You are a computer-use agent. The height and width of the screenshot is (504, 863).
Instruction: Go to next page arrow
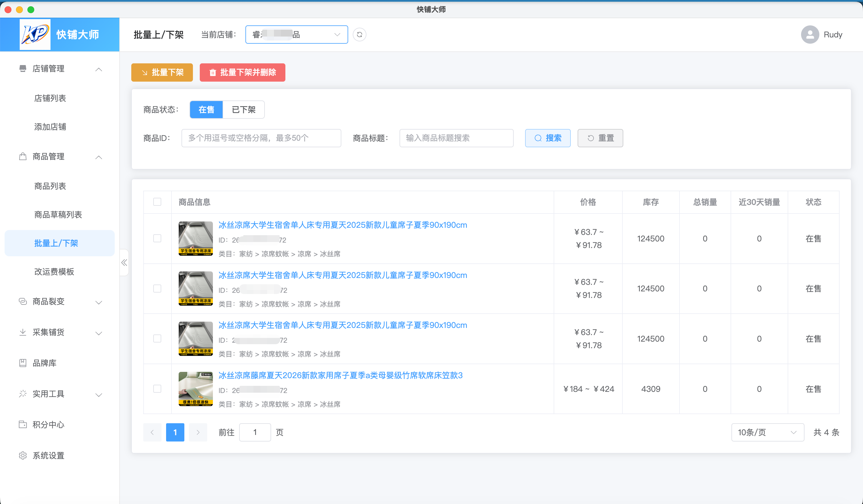click(x=198, y=432)
